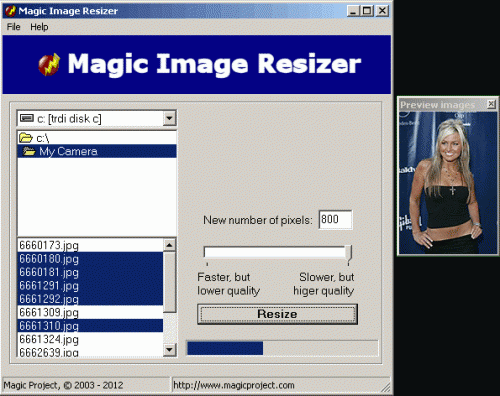Click the 'Faster, but lower quality' label
Screen dimensions: 500x396
tap(228, 284)
